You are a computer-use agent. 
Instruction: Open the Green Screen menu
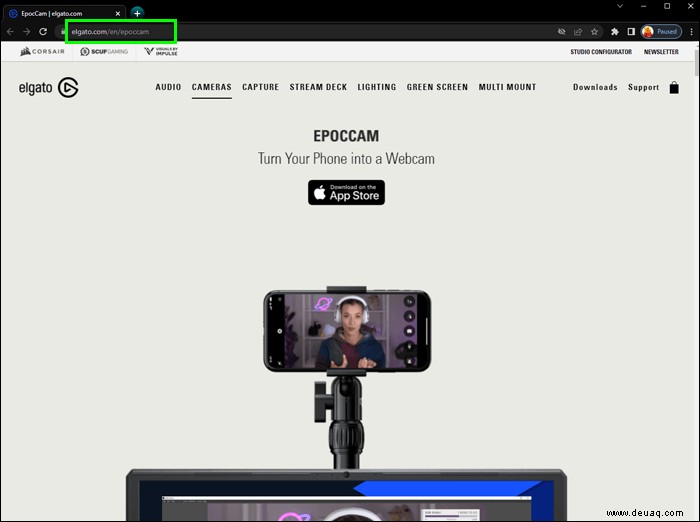[437, 87]
